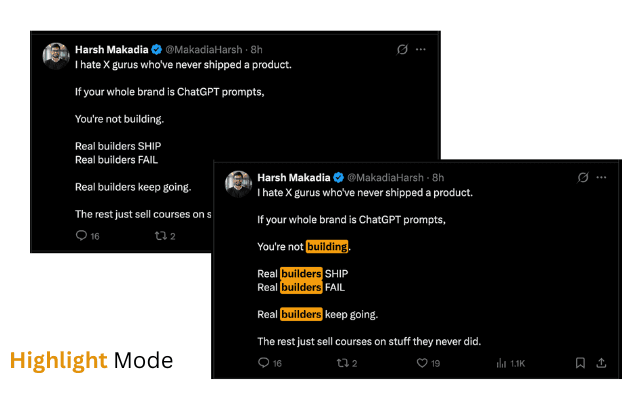Click the reply icon on the front tweet

tap(264, 363)
